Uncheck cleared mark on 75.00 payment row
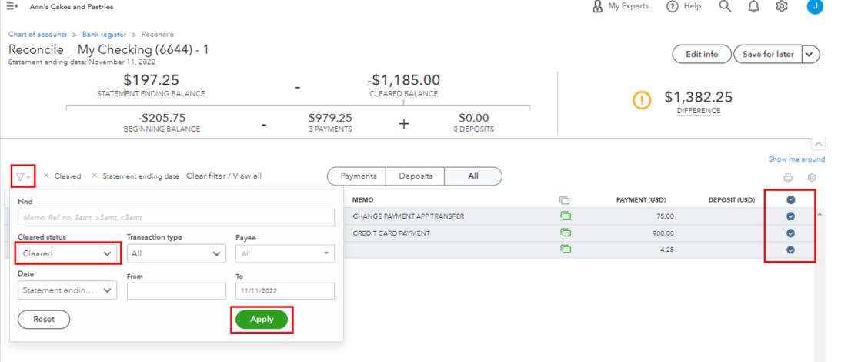This screenshot has width=868, height=362. (x=790, y=216)
